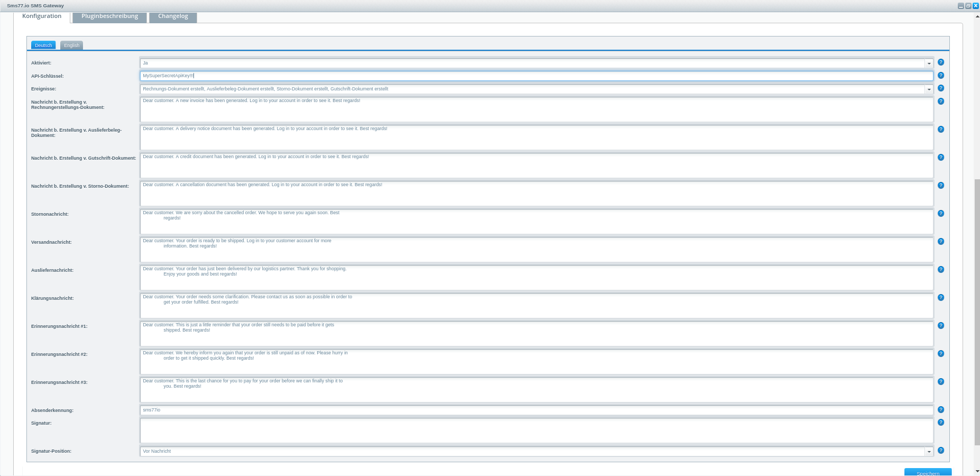The height and width of the screenshot is (476, 980).
Task: Open the Pluginbeschreibung tab
Action: (x=109, y=16)
